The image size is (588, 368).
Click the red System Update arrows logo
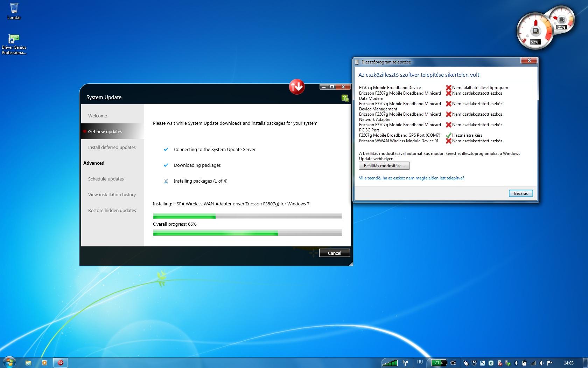[x=296, y=87]
